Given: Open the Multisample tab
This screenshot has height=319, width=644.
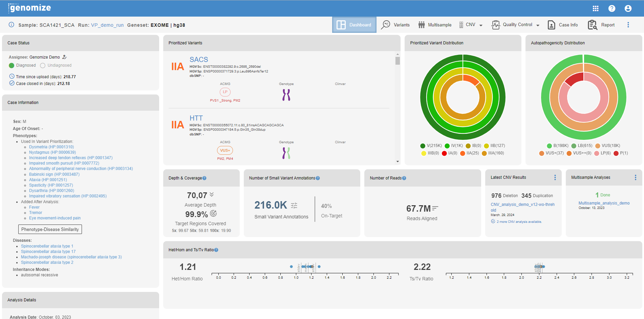Looking at the screenshot, I should (x=435, y=25).
